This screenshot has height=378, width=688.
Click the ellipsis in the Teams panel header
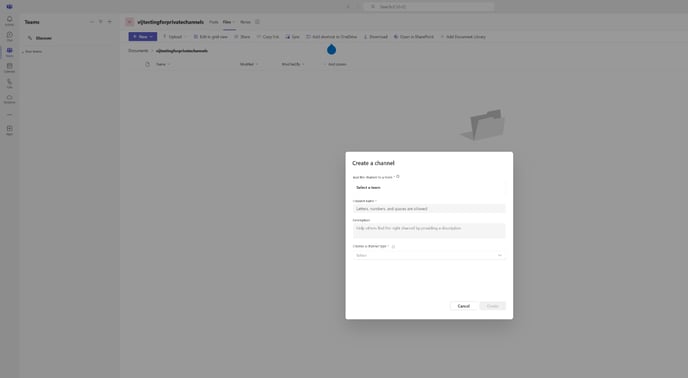point(92,22)
